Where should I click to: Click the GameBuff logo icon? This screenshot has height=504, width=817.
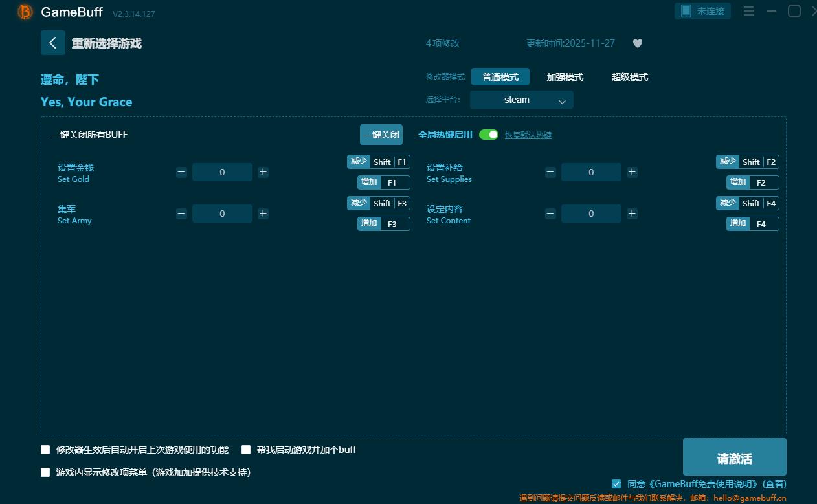pyautogui.click(x=25, y=12)
